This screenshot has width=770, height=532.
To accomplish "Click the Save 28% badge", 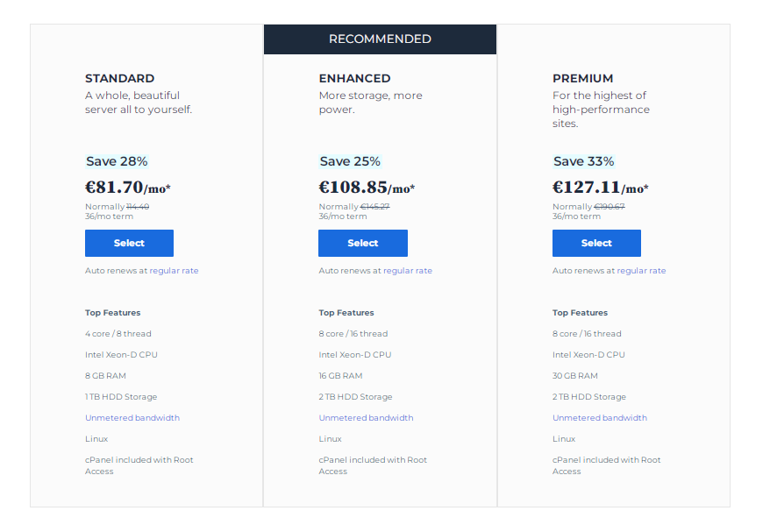I will [117, 161].
